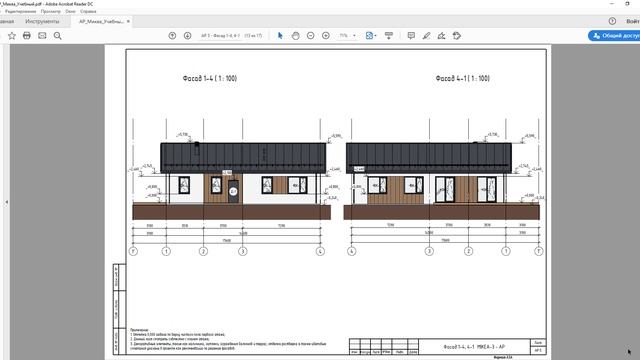Send file by email envelope icon
This screenshot has height=360, width=640.
pos(42,36)
